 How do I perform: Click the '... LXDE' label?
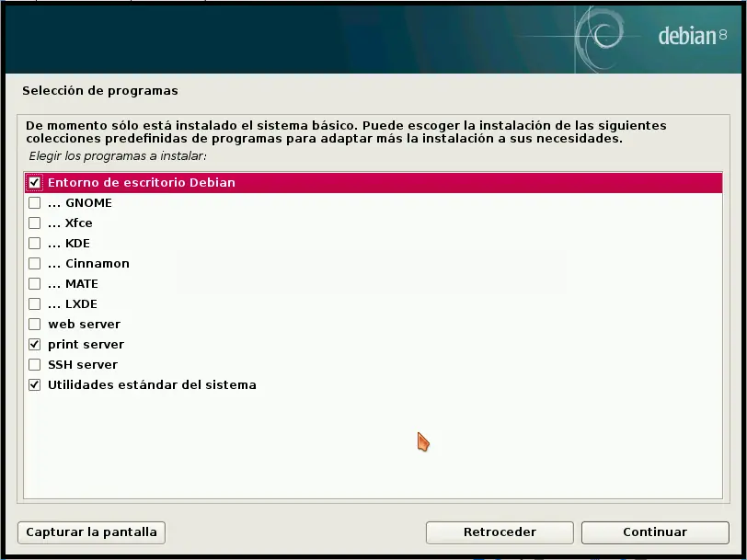(73, 304)
